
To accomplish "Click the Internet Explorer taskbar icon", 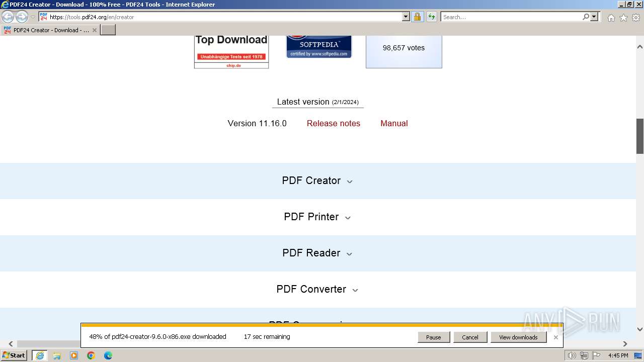I will 40,355.
